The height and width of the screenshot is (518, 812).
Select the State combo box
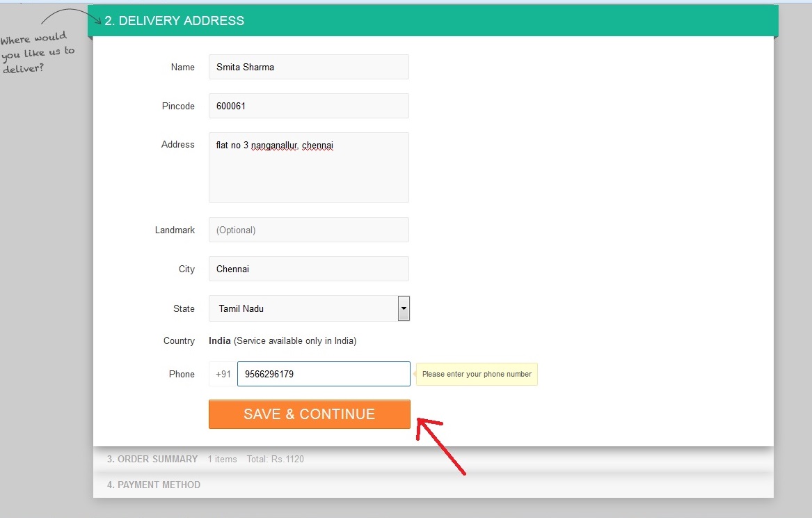pos(306,308)
